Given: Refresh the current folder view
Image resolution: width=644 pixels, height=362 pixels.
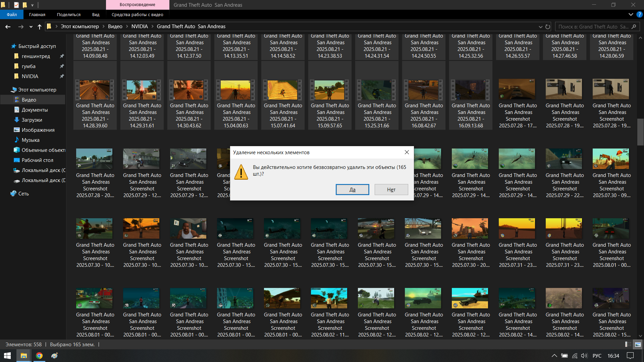Looking at the screenshot, I should (x=548, y=26).
